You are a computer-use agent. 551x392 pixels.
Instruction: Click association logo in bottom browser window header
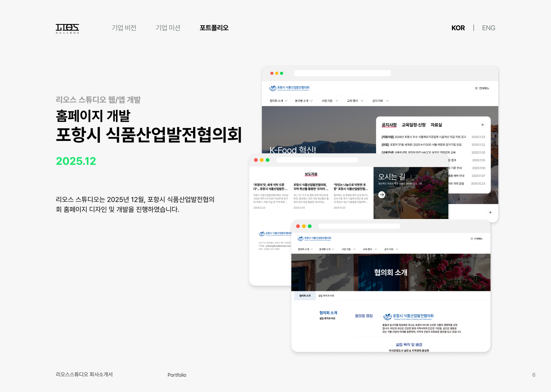tap(314, 238)
